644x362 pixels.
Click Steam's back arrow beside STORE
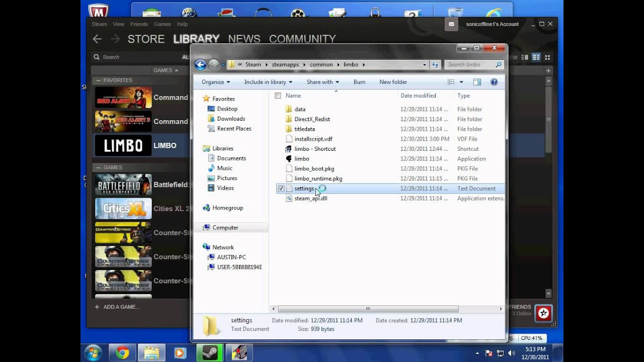[x=97, y=39]
